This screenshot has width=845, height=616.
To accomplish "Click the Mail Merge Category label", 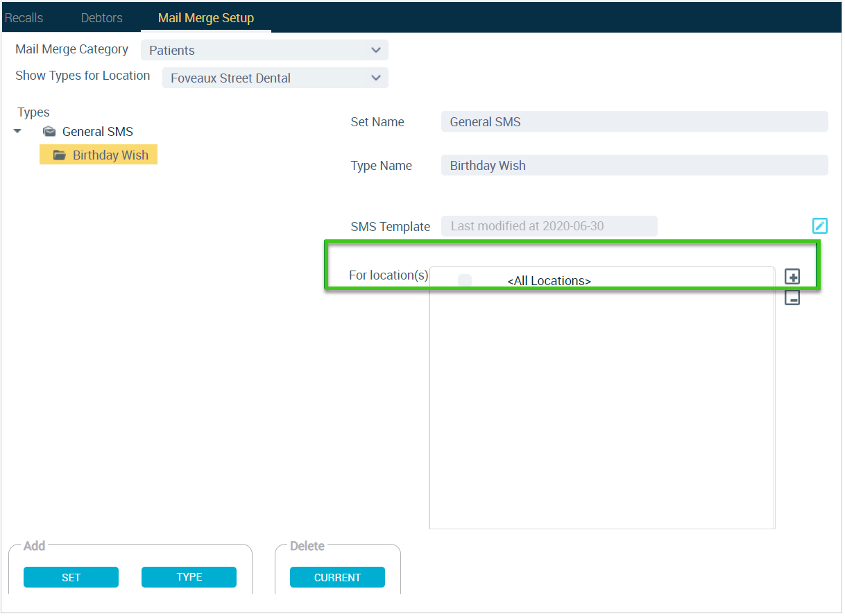I will 72,49.
